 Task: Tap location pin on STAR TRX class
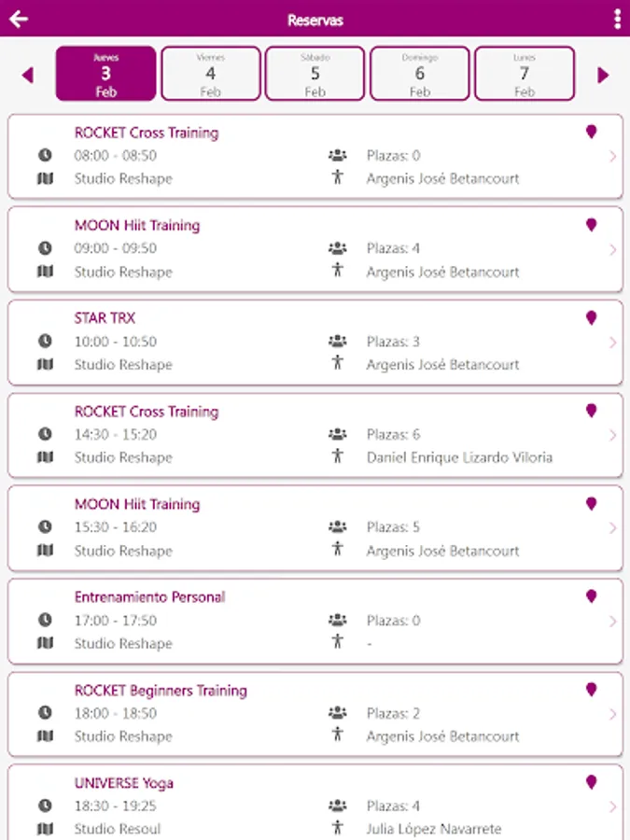[591, 317]
